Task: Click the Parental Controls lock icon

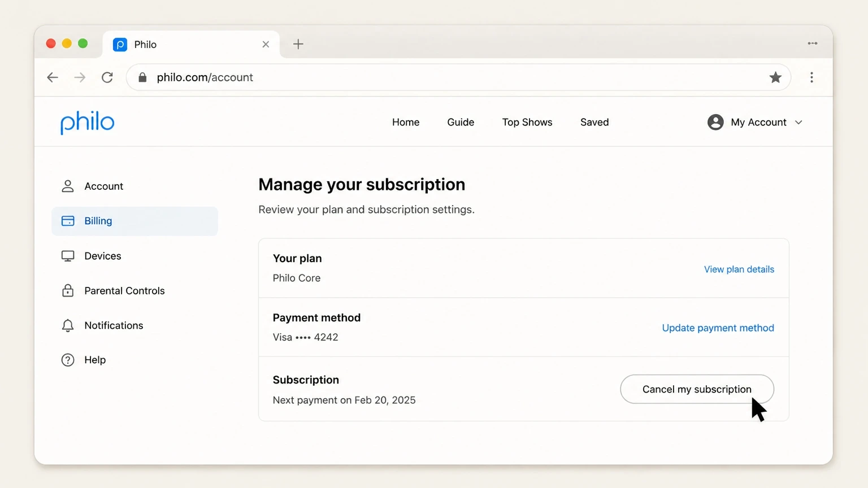Action: (x=68, y=290)
